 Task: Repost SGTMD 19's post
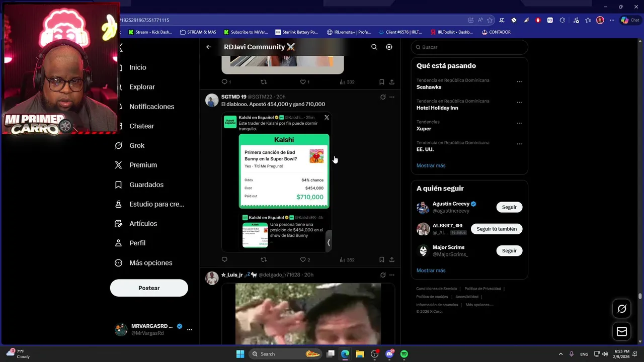tap(264, 259)
